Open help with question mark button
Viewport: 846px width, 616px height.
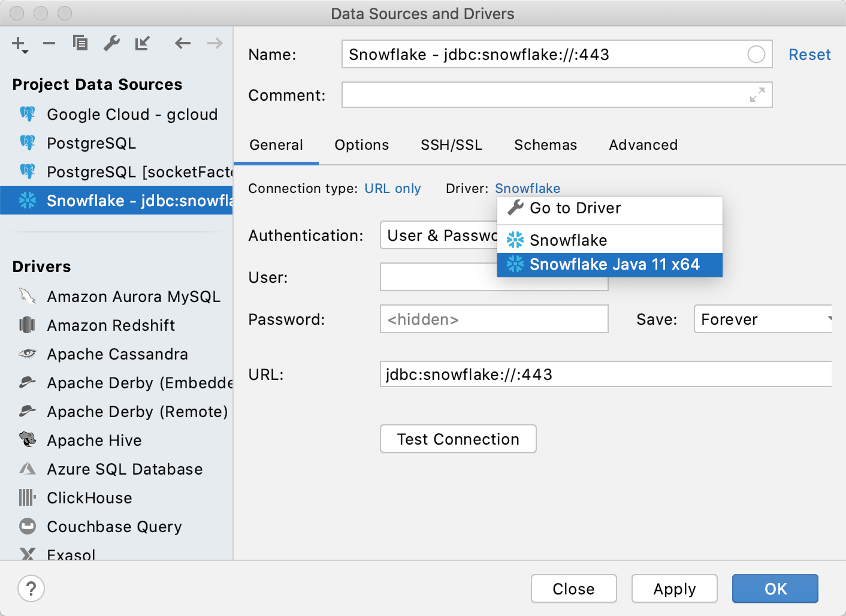click(x=31, y=588)
